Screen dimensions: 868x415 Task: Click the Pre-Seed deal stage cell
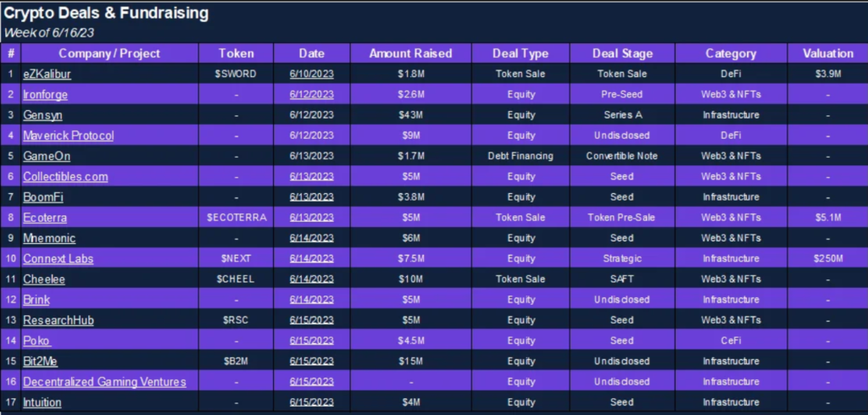(x=622, y=95)
